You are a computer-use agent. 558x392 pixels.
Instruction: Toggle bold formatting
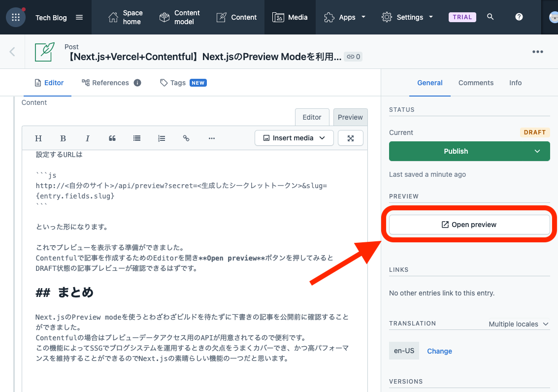pyautogui.click(x=63, y=138)
